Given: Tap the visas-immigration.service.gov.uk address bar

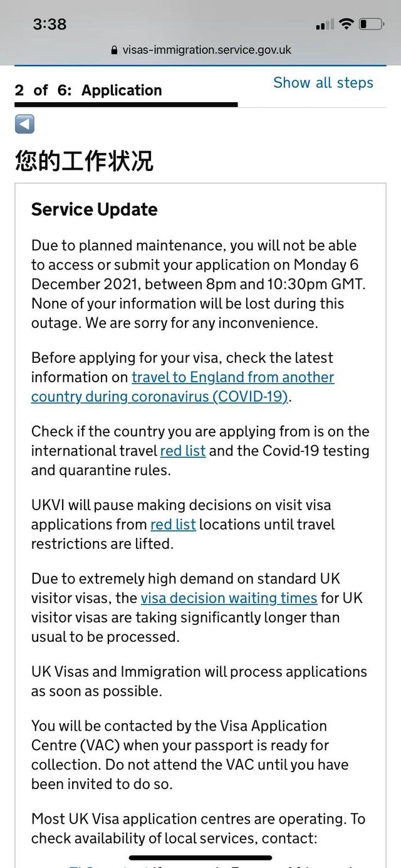Looking at the screenshot, I should (200, 50).
